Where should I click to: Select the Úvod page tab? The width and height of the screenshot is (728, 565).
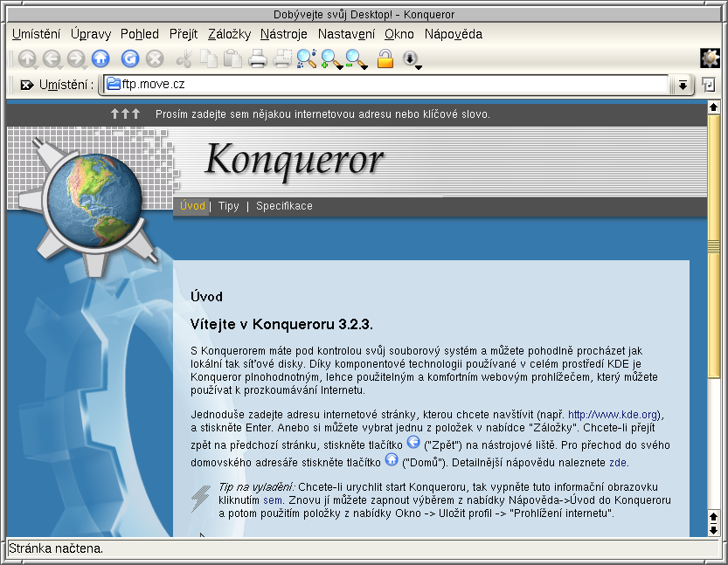(192, 206)
